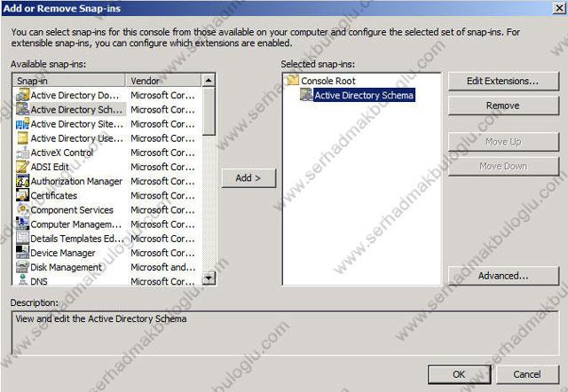Select Console Root in selected snap-ins
This screenshot has height=392, width=568.
pos(328,81)
